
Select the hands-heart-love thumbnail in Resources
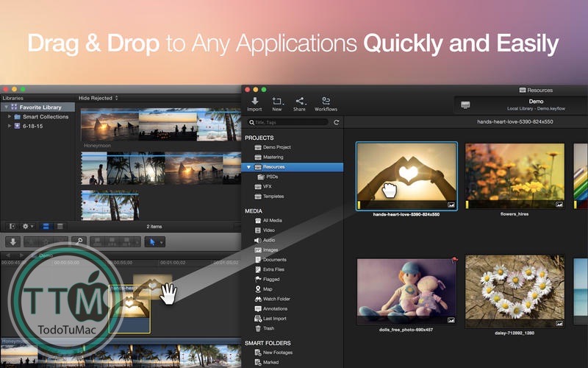pos(406,176)
